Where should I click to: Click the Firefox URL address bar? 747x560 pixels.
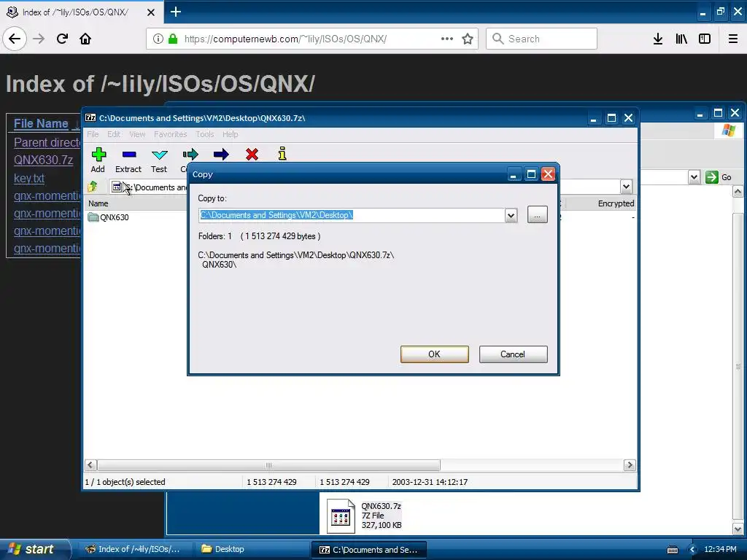(x=312, y=39)
